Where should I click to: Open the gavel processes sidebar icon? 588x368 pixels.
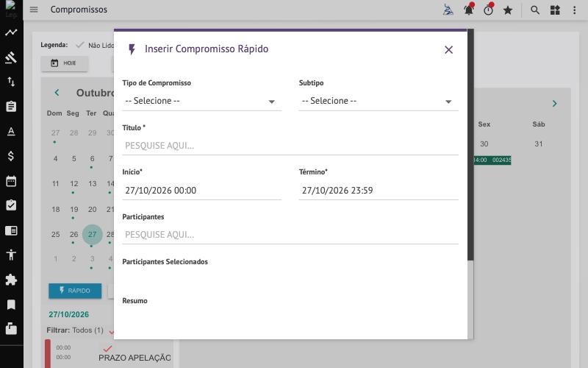coord(11,57)
